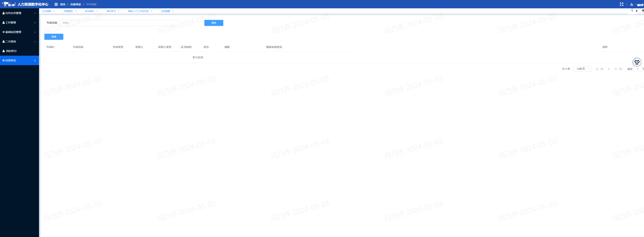Screen dimensions: 644x237
Task: Switch to the 优秀案例 tab
Action: tap(68, 11)
